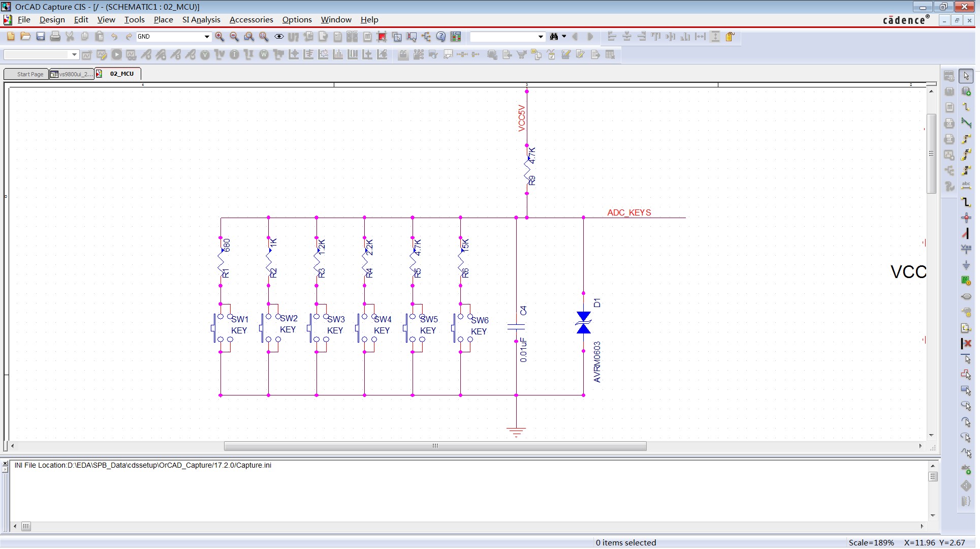Viewport: 980px width, 549px height.
Task: Open the SI Analysis menu
Action: pyautogui.click(x=201, y=20)
